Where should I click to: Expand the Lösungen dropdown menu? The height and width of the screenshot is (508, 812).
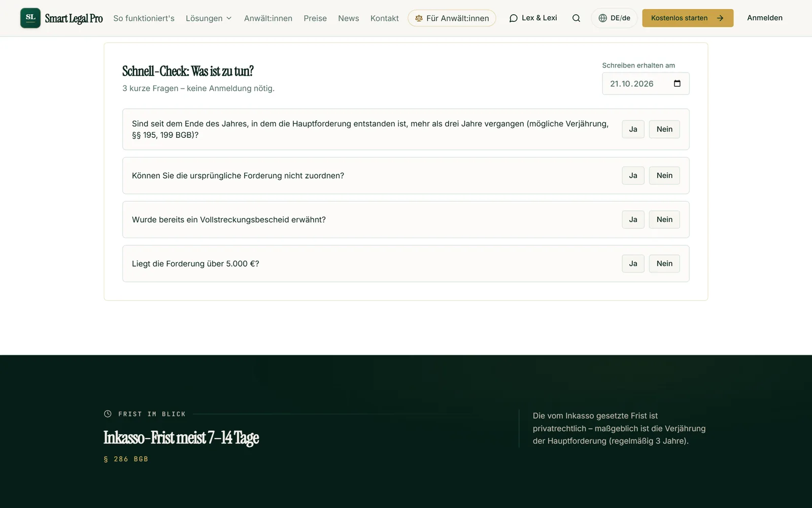209,18
